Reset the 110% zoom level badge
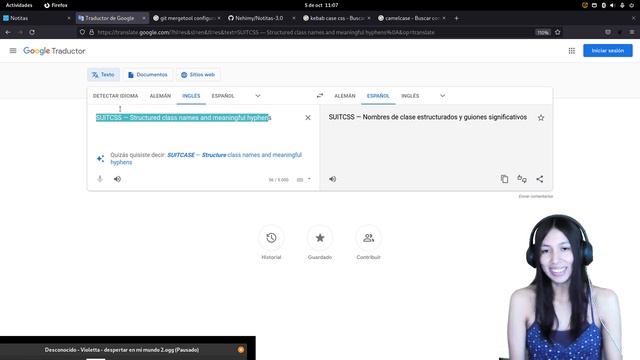This screenshot has width=640, height=360. (x=542, y=32)
